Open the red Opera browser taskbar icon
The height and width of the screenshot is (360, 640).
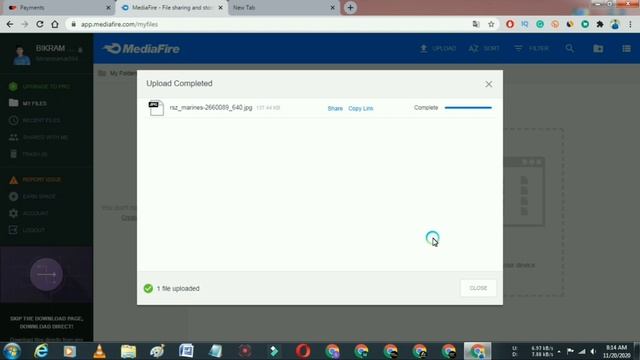303,351
